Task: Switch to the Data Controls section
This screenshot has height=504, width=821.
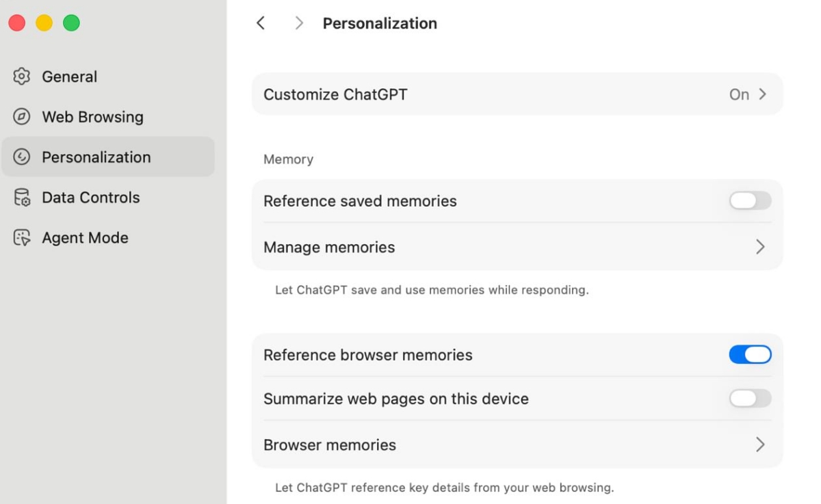Action: pyautogui.click(x=90, y=198)
